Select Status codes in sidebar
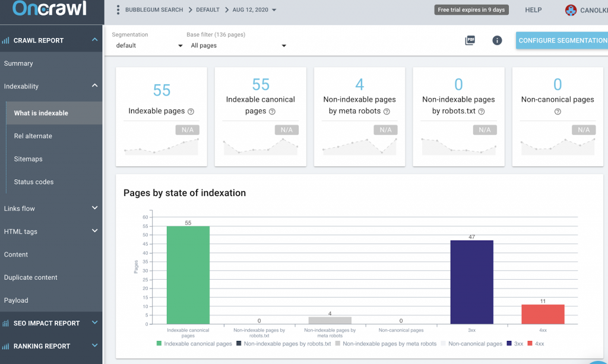 pyautogui.click(x=34, y=182)
